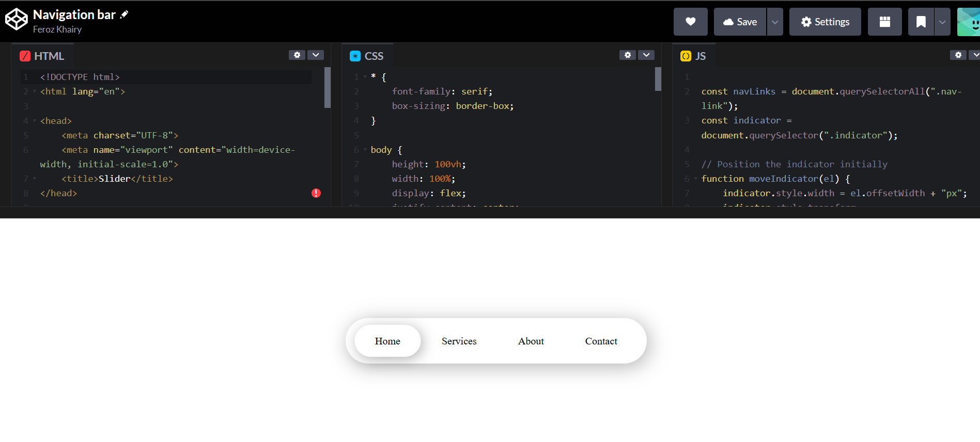Open the HTML panel chevron menu
The image size is (980, 442).
(316, 55)
